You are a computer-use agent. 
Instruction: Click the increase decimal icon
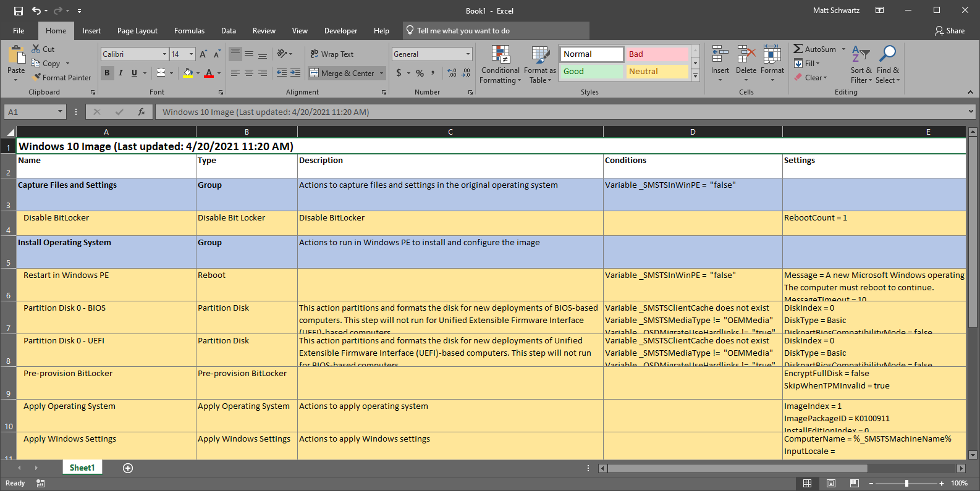coord(452,73)
